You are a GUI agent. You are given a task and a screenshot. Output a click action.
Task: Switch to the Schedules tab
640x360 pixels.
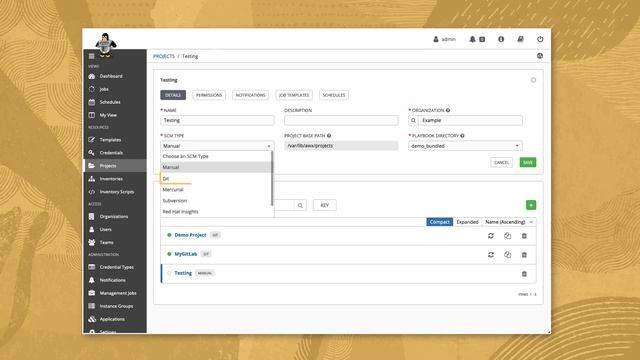coord(334,95)
